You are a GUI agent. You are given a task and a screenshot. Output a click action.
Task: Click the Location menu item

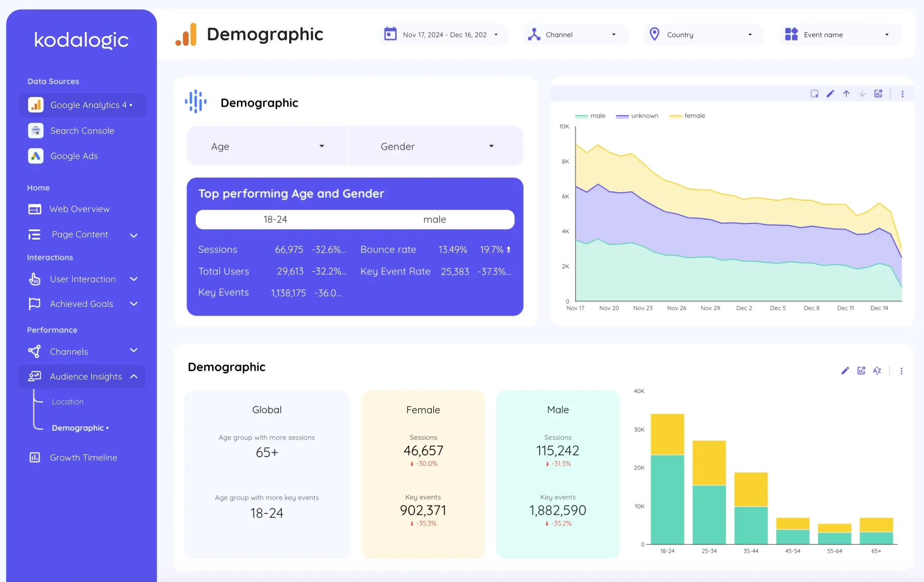[x=68, y=401]
